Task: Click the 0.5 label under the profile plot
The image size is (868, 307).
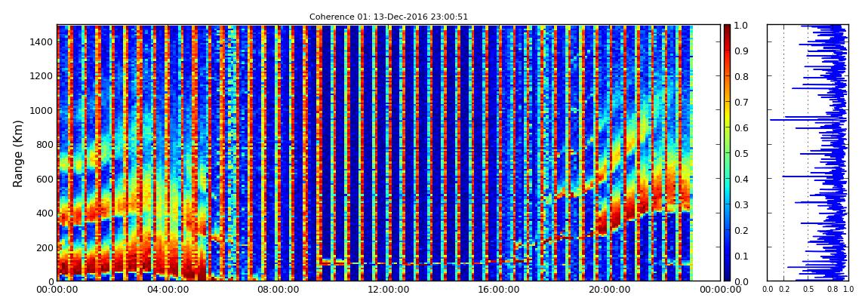Action: 808,290
